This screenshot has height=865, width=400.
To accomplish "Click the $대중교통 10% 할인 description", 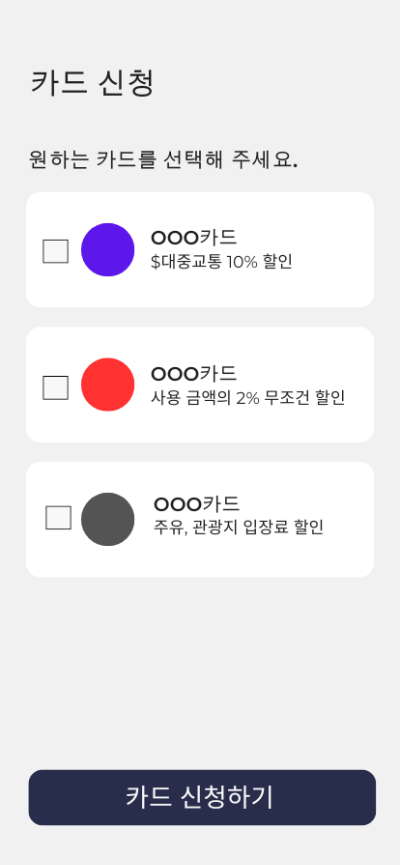I will pos(221,261).
